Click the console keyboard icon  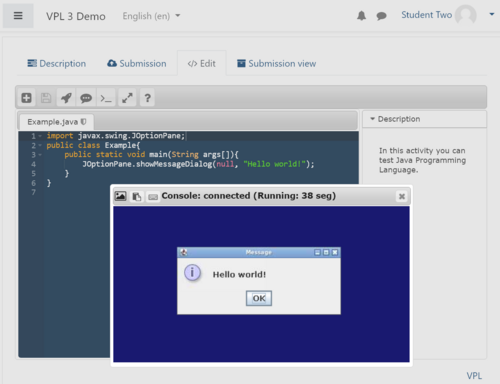(153, 197)
